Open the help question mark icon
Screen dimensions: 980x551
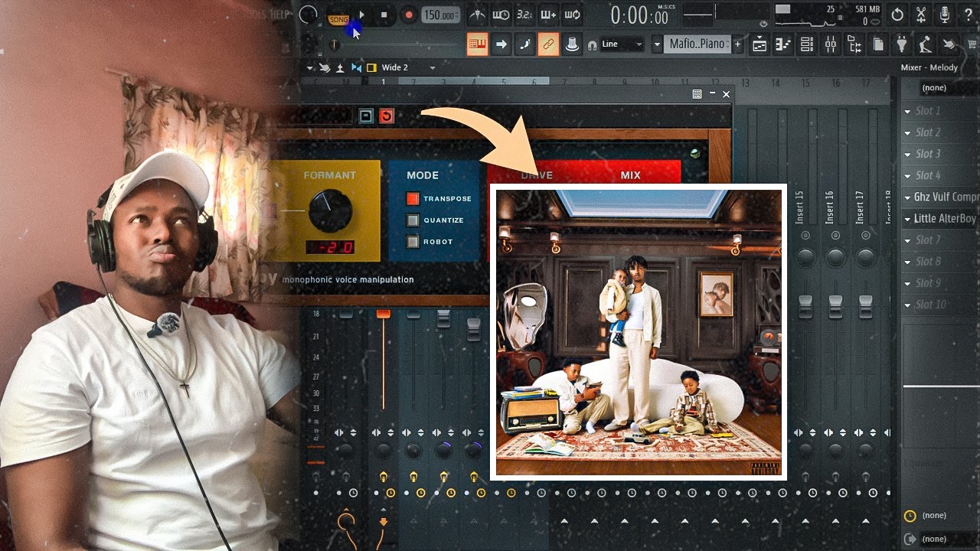[969, 15]
